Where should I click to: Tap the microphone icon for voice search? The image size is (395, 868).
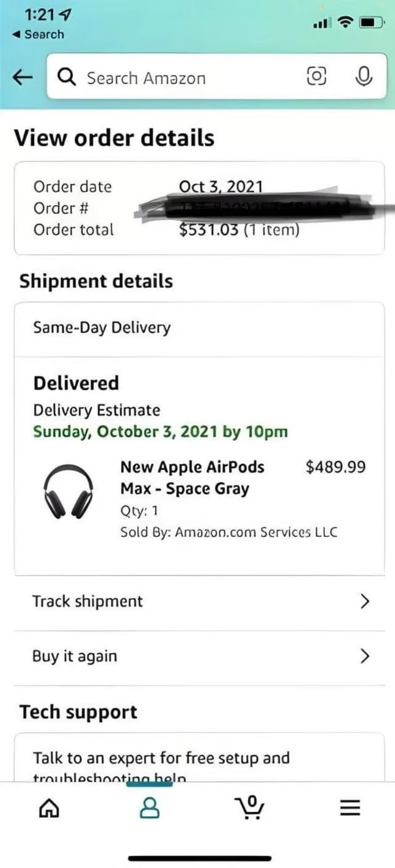(364, 77)
